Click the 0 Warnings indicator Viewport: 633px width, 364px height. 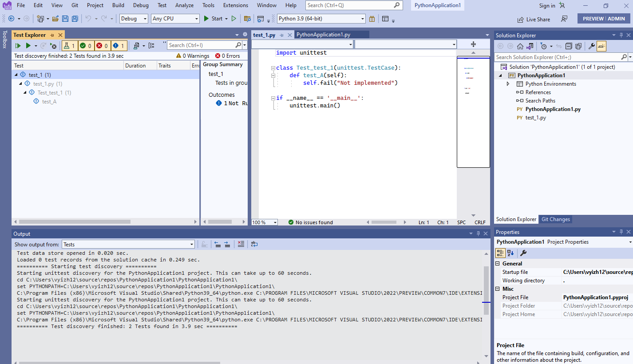click(193, 56)
